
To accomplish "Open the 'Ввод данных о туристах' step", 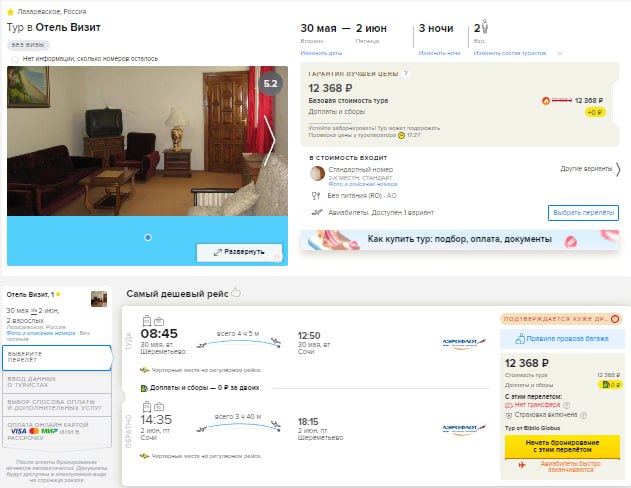I will pyautogui.click(x=57, y=382).
